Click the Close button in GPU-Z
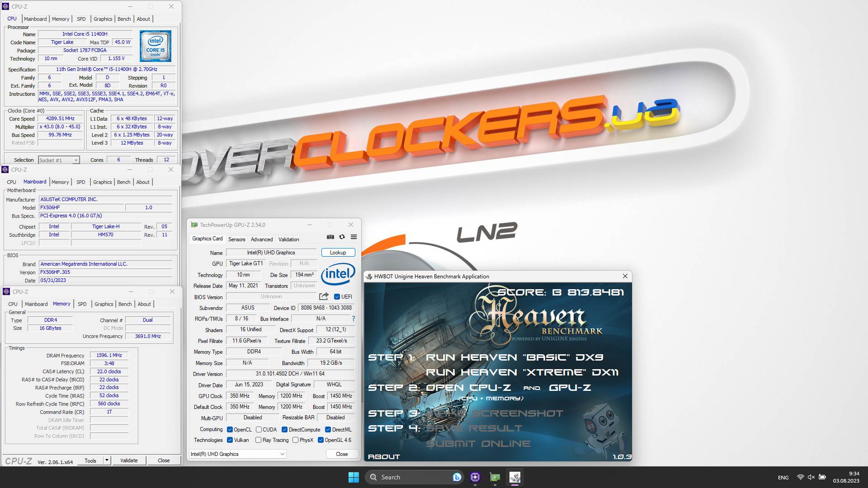 click(342, 454)
